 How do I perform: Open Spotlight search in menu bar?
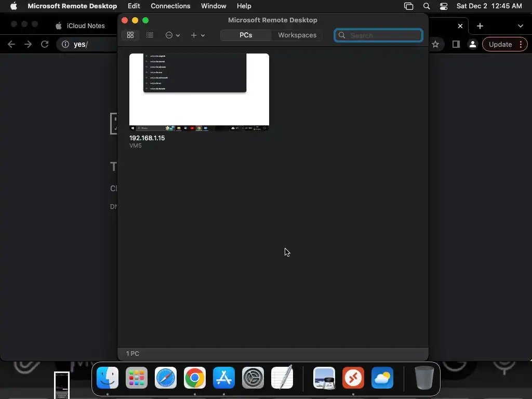coord(427,6)
